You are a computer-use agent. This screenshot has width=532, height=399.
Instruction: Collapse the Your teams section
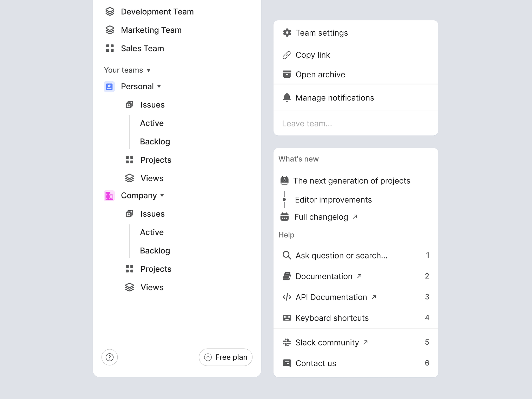coord(149,70)
